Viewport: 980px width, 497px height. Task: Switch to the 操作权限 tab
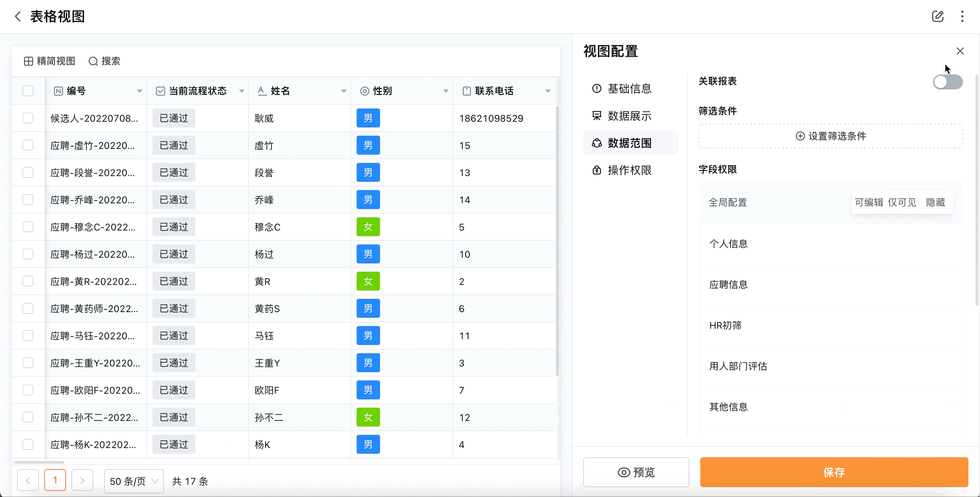(x=631, y=170)
